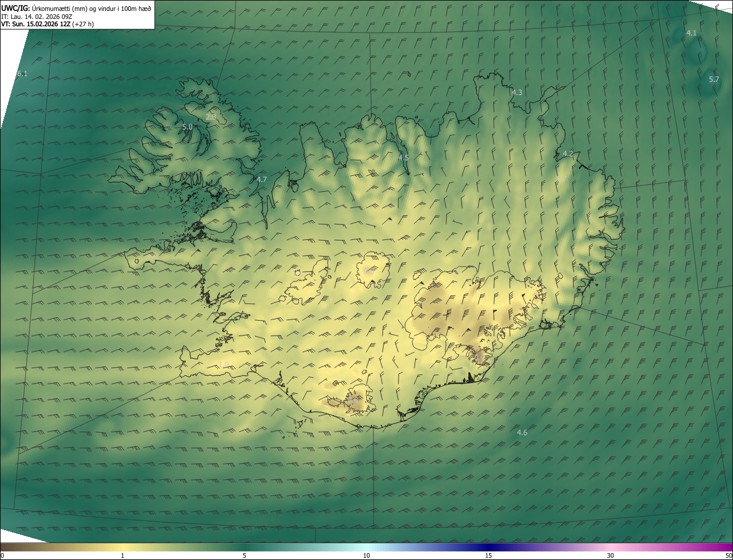Click the VT: Sun. 15.02.2026 12Z line
The image size is (733, 560).
click(x=48, y=24)
